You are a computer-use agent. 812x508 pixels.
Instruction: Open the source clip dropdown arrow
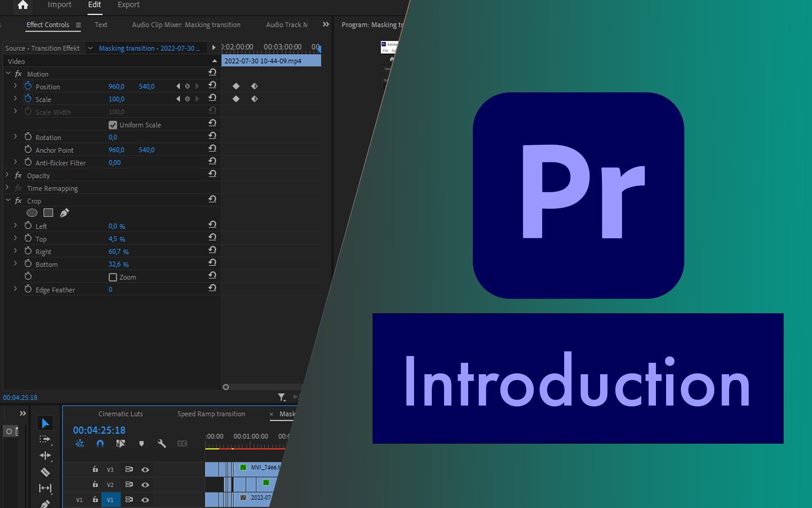click(x=90, y=48)
